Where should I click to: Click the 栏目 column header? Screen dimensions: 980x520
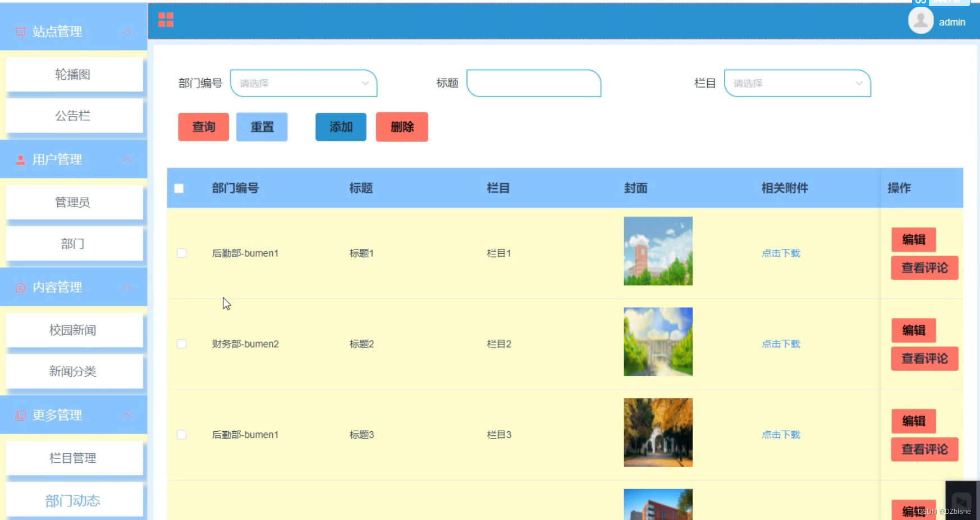498,188
